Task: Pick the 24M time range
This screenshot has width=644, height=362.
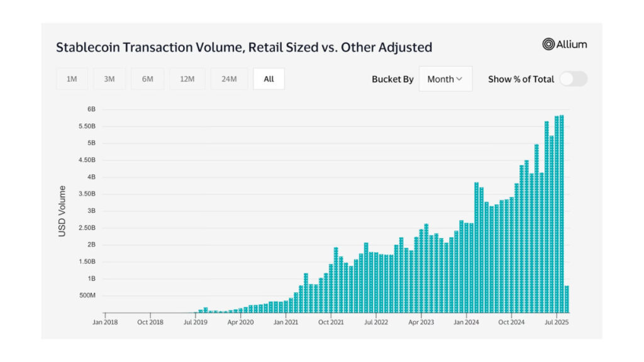Action: click(229, 79)
